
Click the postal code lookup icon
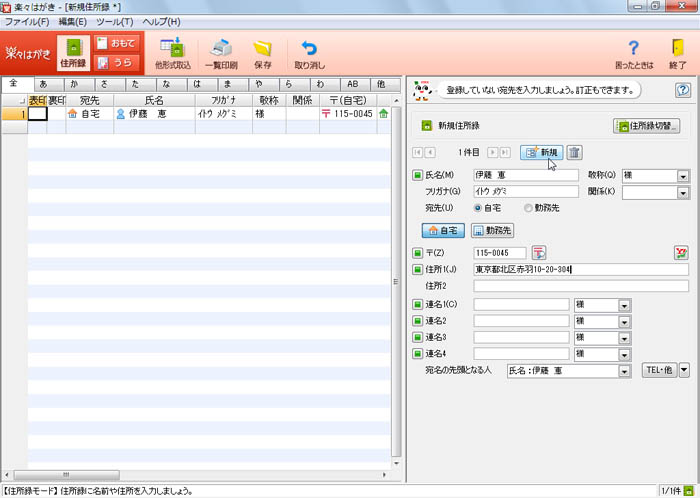[x=538, y=252]
